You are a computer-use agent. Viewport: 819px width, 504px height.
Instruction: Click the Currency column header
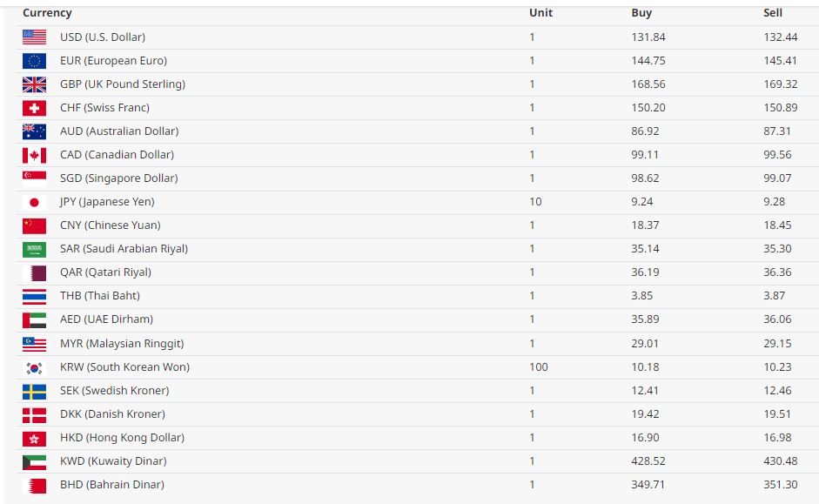(x=47, y=13)
